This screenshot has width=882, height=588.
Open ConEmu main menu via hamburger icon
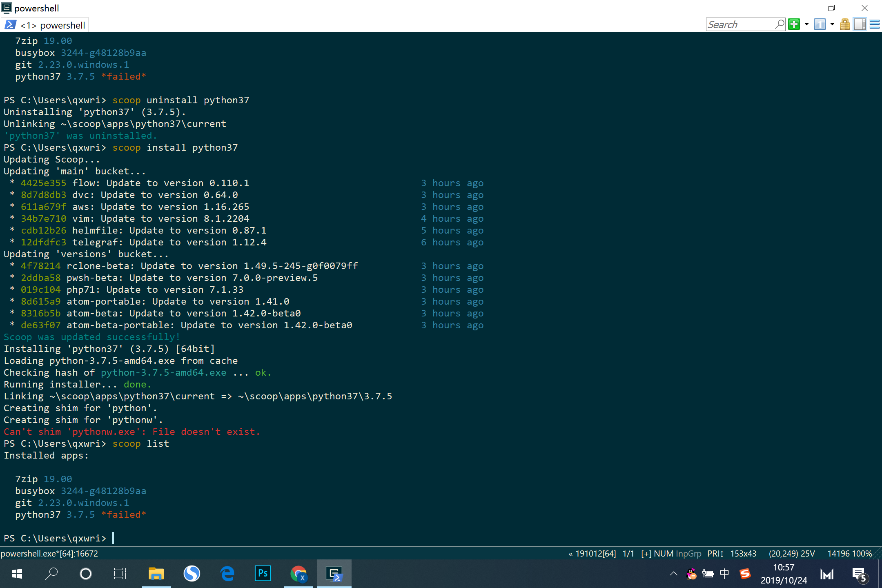(x=875, y=24)
